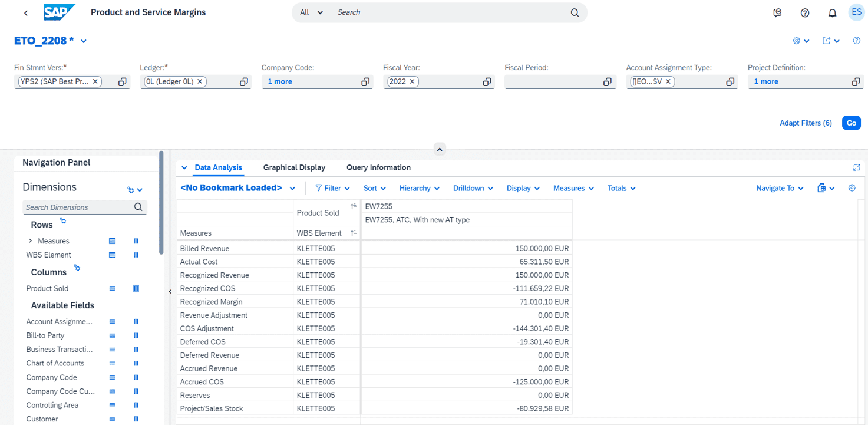
Task: Click the SAP logo in the shell bar
Action: point(59,12)
